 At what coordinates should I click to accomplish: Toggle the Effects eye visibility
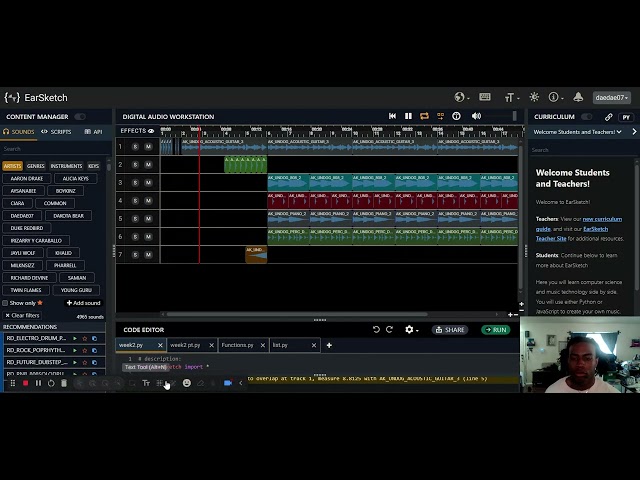(151, 131)
